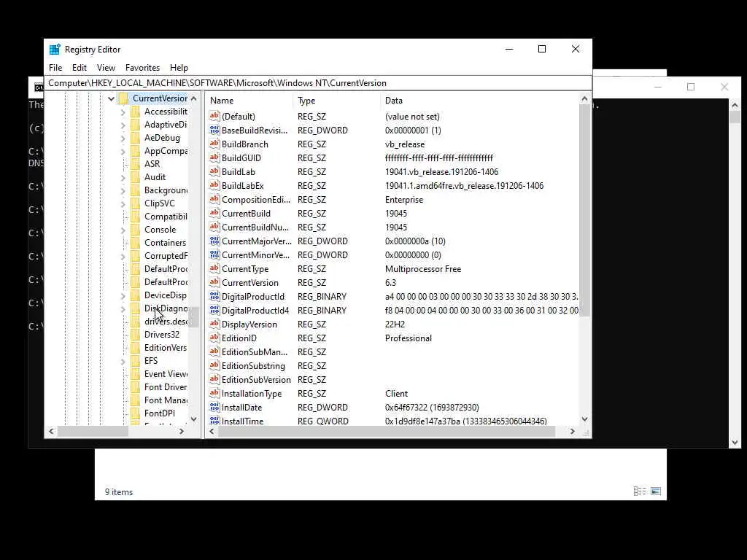Select the CurrentBuildNumber value icon
This screenshot has height=560, width=747.
[x=214, y=227]
